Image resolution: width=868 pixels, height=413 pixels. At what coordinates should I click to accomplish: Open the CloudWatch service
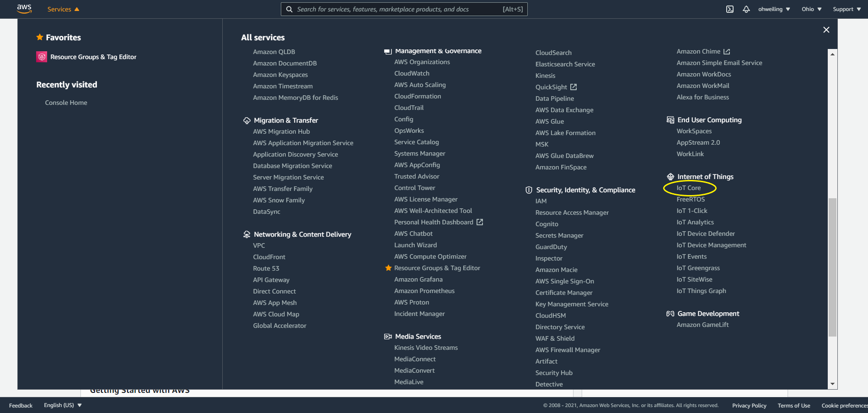(412, 73)
